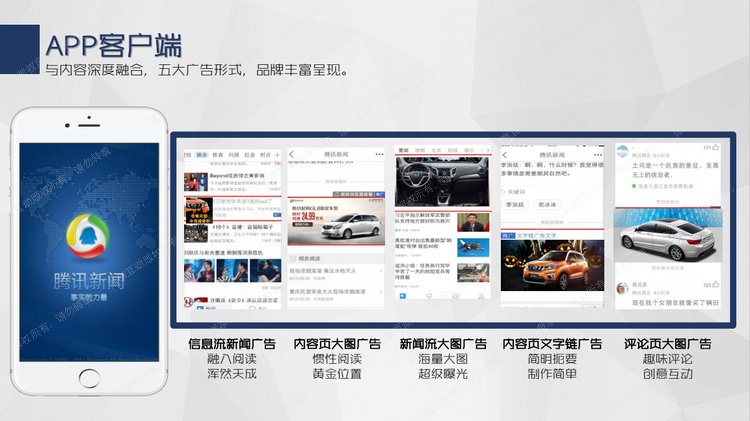Click the silver sedan comment page ad
Image resolution: width=750 pixels, height=421 pixels.
click(668, 235)
